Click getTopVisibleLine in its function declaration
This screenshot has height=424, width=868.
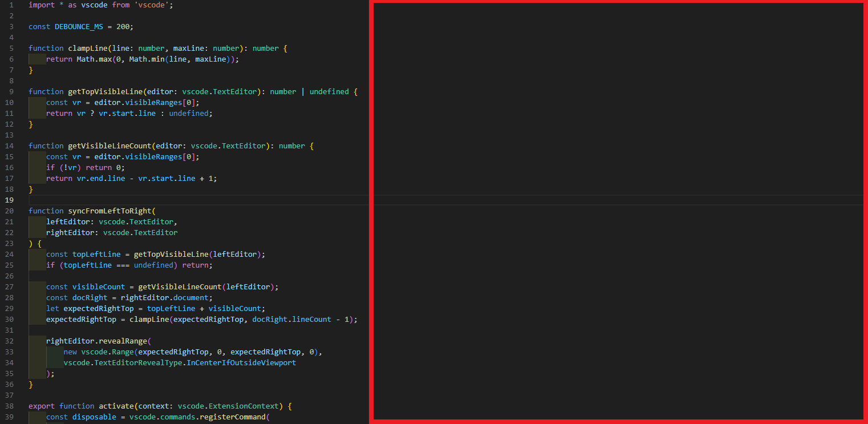coord(106,92)
